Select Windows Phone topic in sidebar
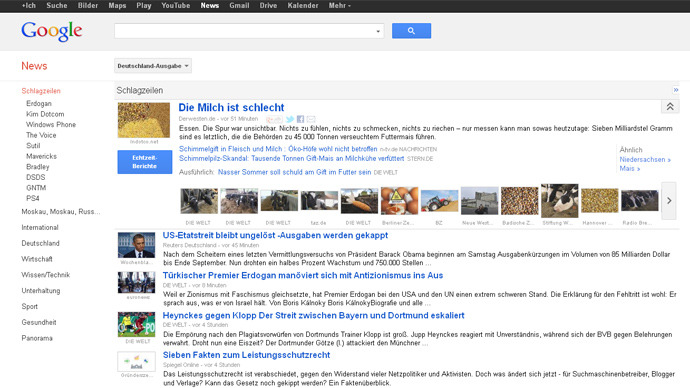 (51, 124)
